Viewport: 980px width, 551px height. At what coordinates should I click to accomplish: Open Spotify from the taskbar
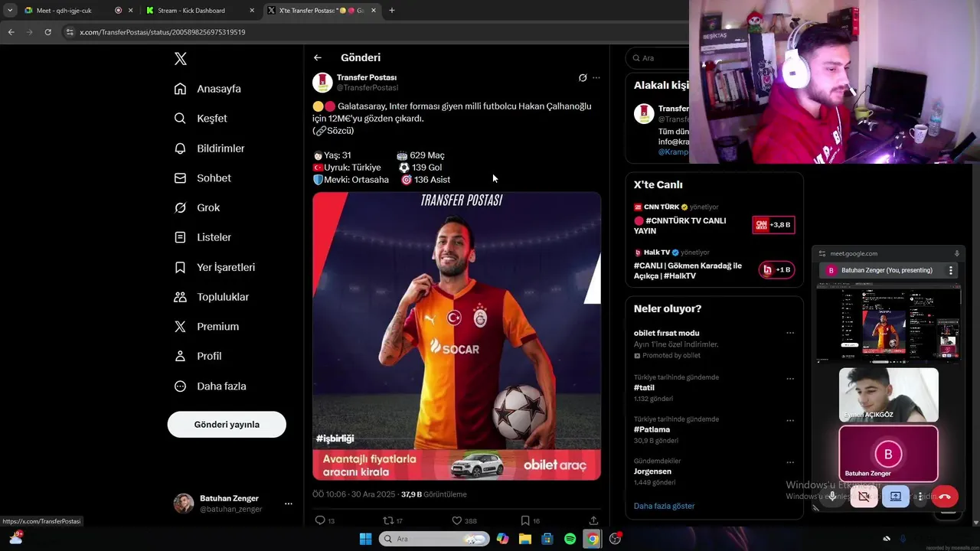click(570, 539)
